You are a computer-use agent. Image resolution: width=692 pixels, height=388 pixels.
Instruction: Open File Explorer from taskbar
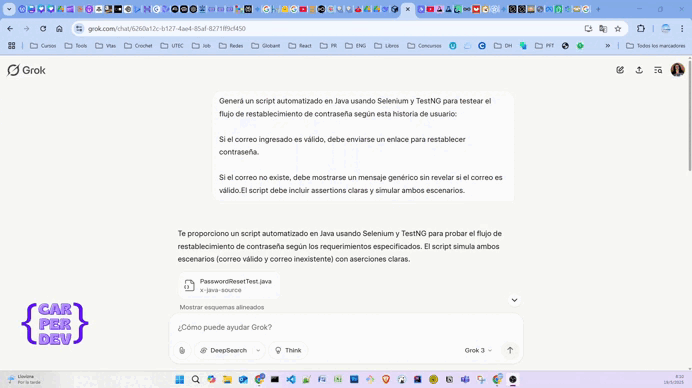click(227, 380)
